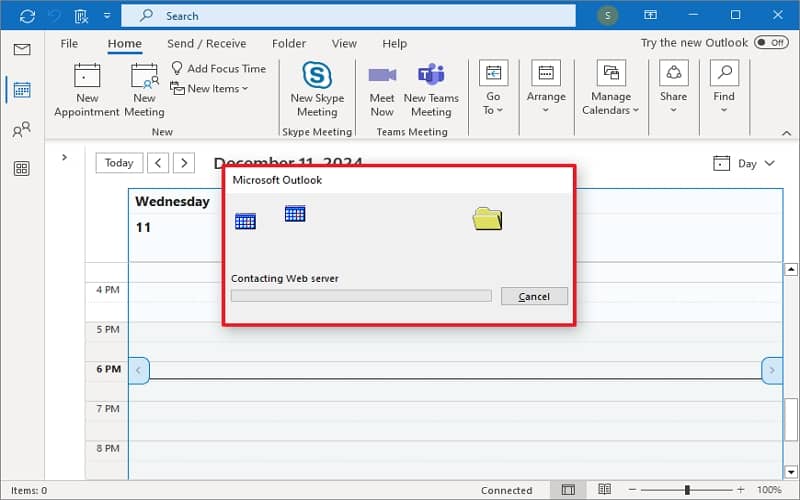The width and height of the screenshot is (800, 500).
Task: Click the zoom in plus button
Action: click(x=740, y=490)
